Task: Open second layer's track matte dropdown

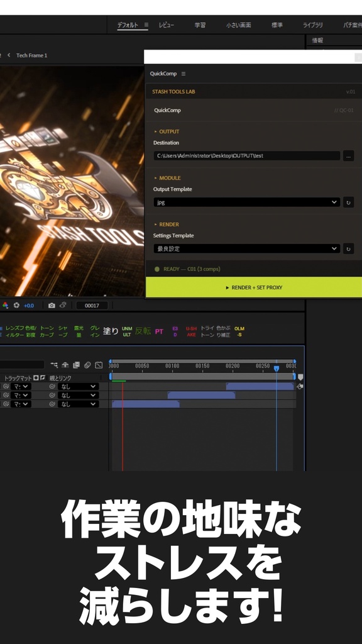Action: [21, 395]
